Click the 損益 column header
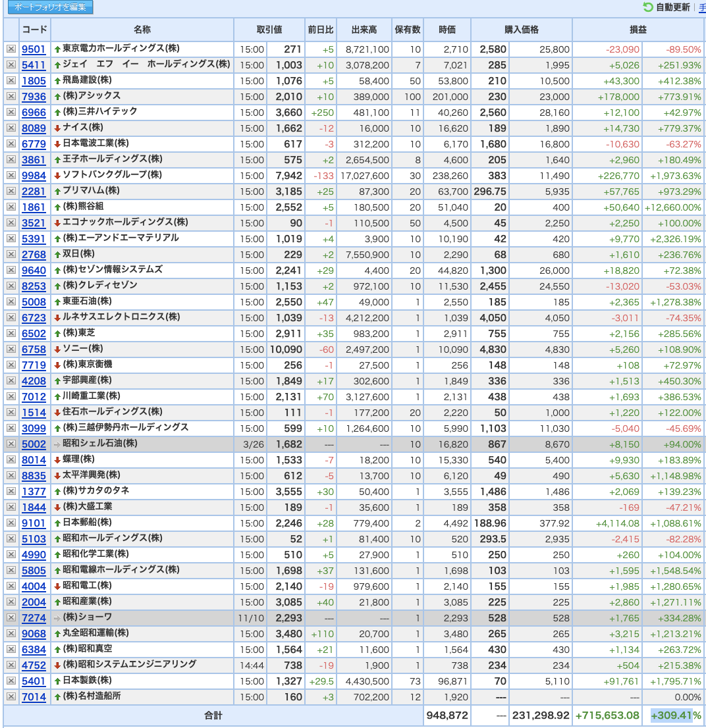706x728 pixels. pos(638,30)
